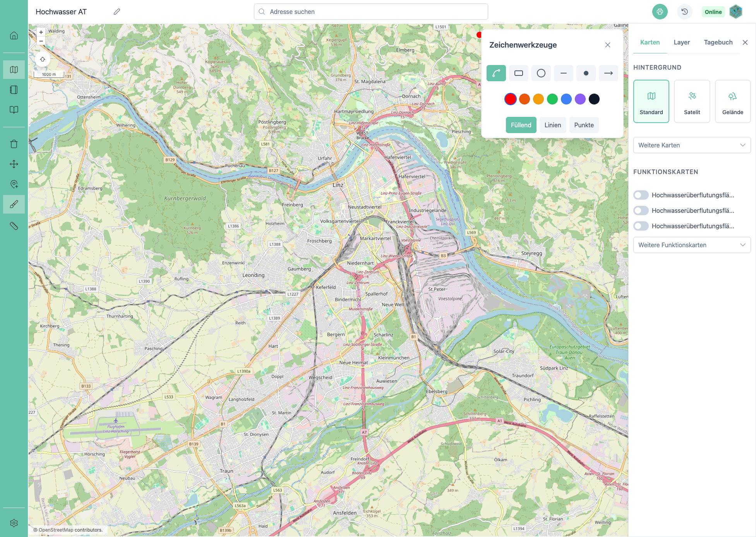
Task: Expand the Weitere Karten dropdown
Action: pos(692,145)
